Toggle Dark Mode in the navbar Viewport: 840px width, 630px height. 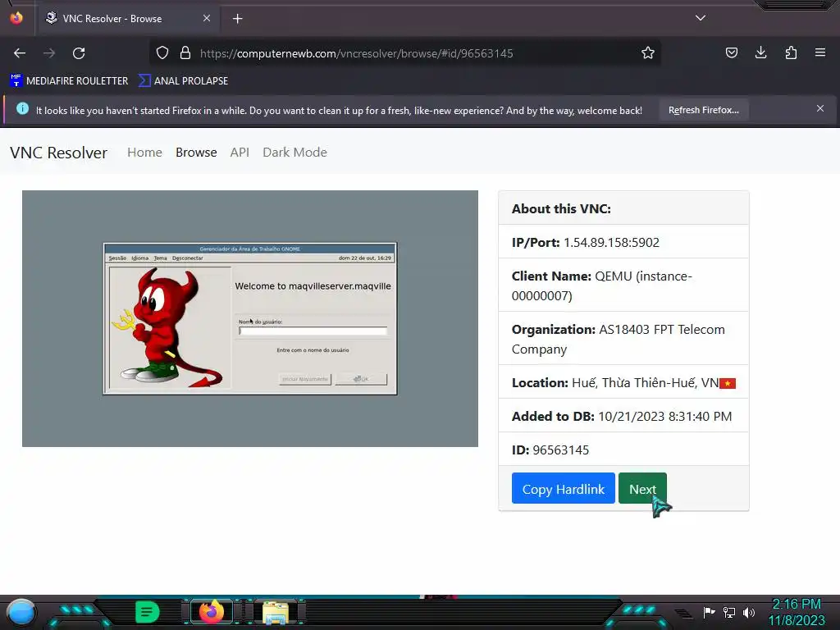[x=294, y=153]
